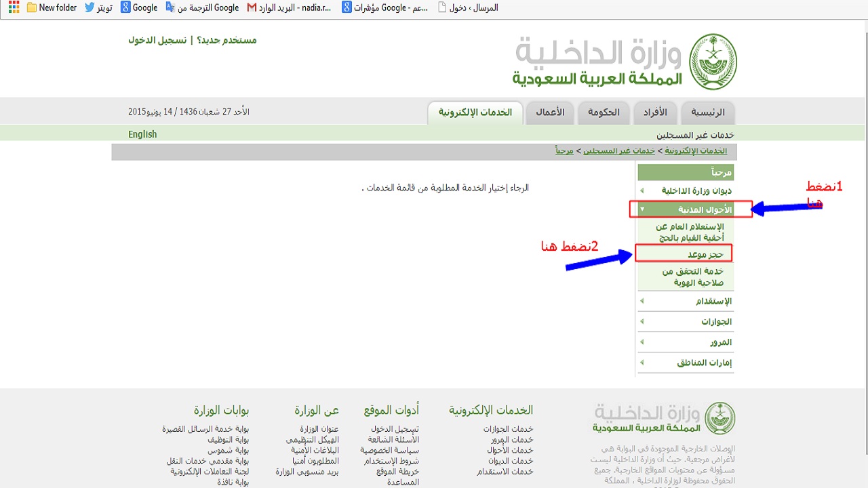
Task: Click the footer Ministry of Interior logo
Action: point(664,418)
